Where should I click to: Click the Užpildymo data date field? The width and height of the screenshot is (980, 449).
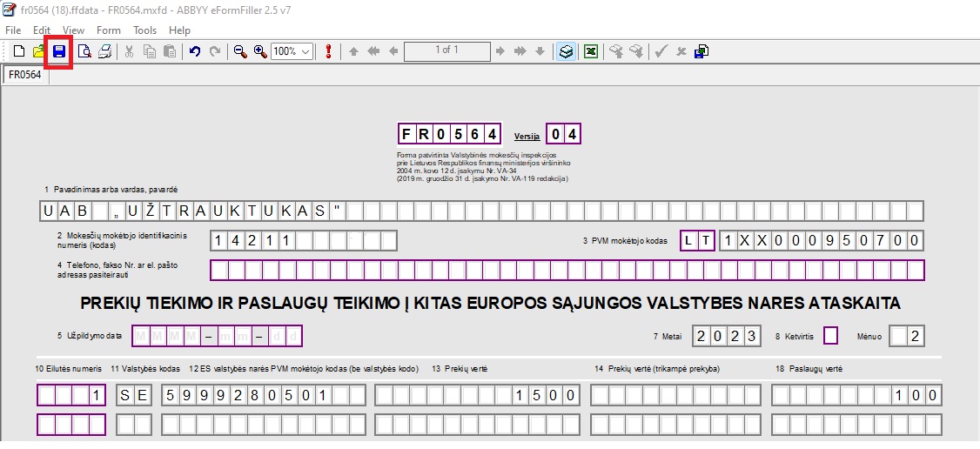coord(217,336)
